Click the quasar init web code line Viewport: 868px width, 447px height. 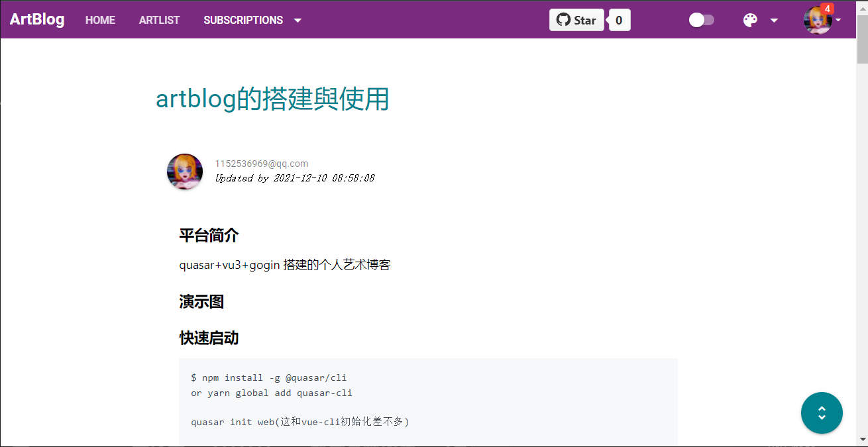click(x=300, y=421)
